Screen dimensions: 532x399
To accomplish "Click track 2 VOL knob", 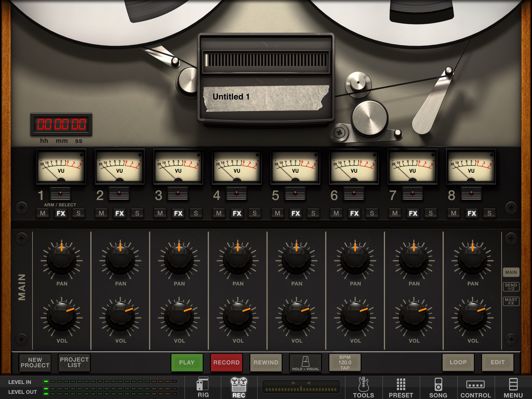I will click(x=121, y=317).
